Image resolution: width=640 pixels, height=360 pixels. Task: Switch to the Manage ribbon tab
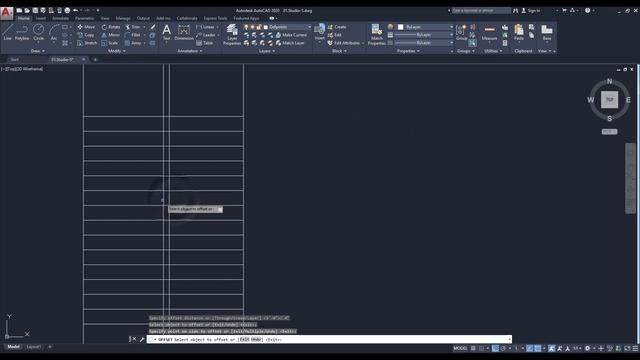pos(122,18)
